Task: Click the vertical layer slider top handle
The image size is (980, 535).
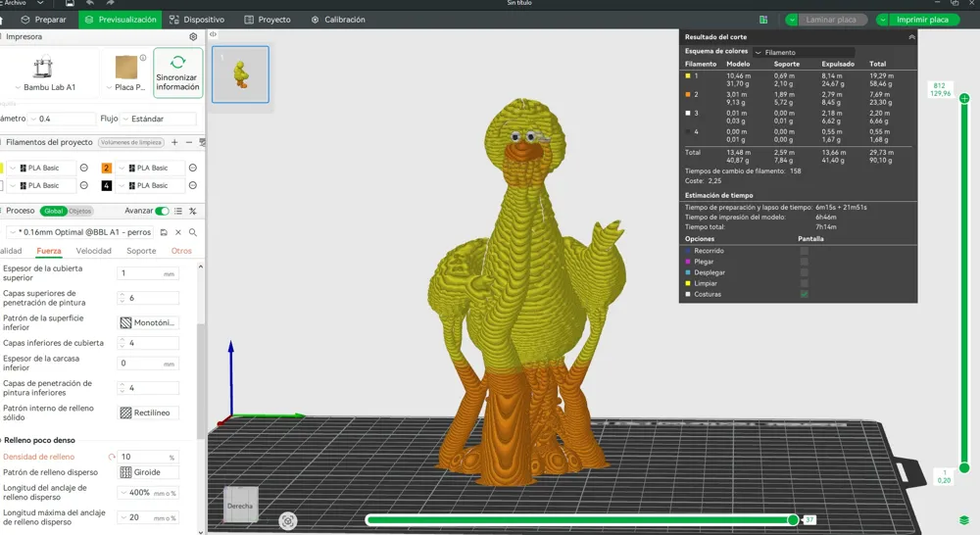Action: 964,98
